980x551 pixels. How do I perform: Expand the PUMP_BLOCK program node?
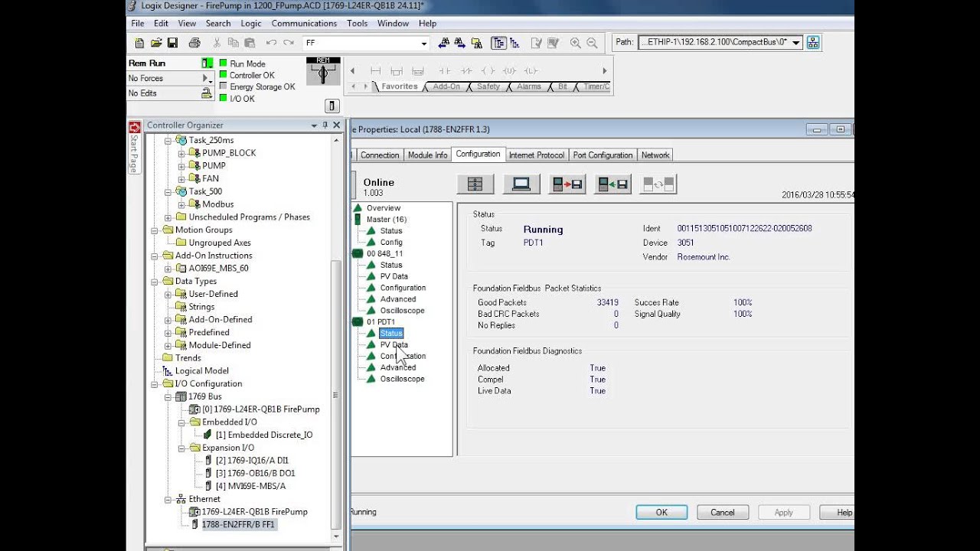pyautogui.click(x=181, y=153)
